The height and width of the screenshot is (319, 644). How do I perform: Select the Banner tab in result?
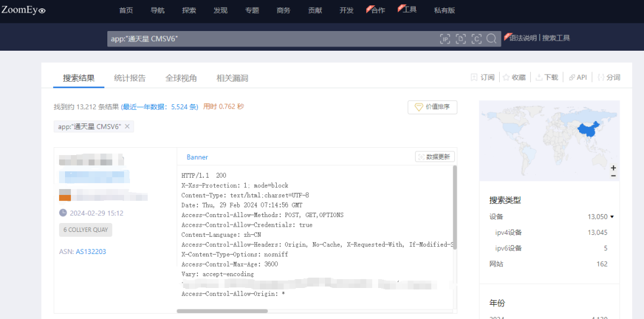click(x=197, y=157)
